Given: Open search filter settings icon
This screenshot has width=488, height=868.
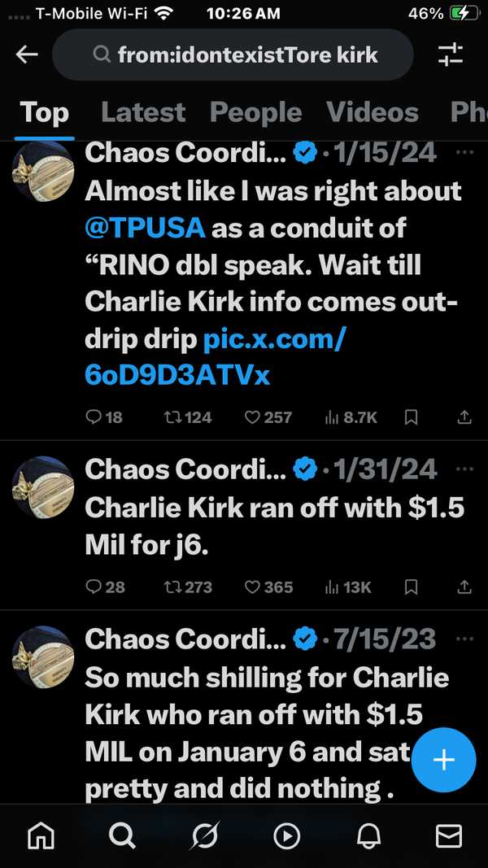Looking at the screenshot, I should [450, 55].
